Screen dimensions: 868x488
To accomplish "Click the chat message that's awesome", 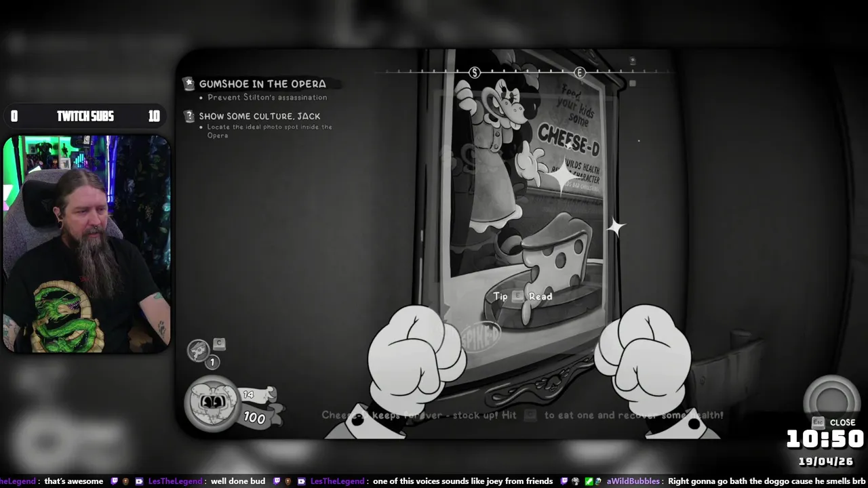I will 74,481.
